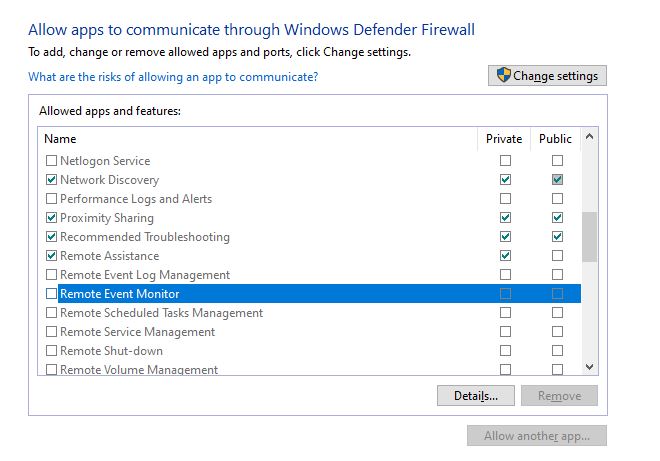Toggle the Remote Assistance name checkbox

pos(51,256)
